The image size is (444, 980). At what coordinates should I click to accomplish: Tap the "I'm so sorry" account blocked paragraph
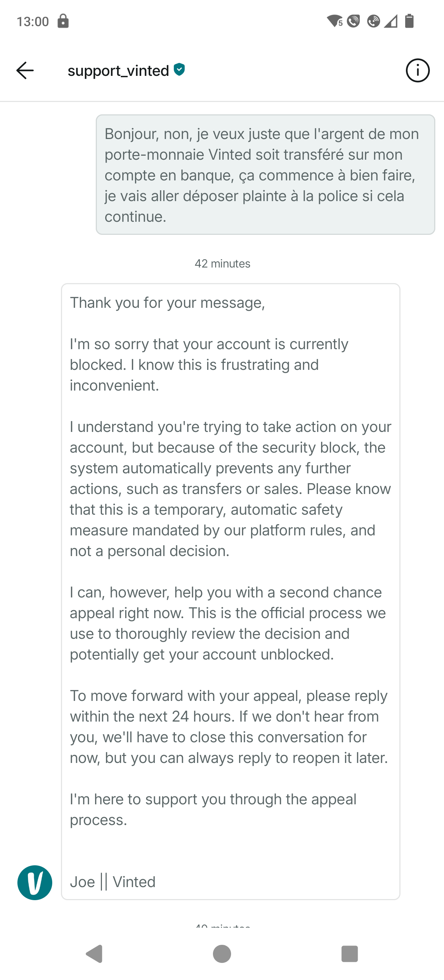coord(209,364)
